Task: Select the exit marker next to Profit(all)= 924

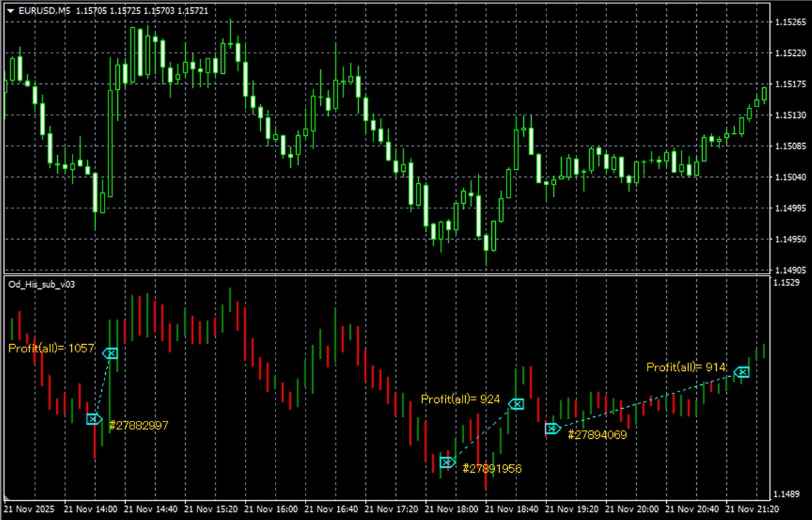Action: (x=516, y=403)
